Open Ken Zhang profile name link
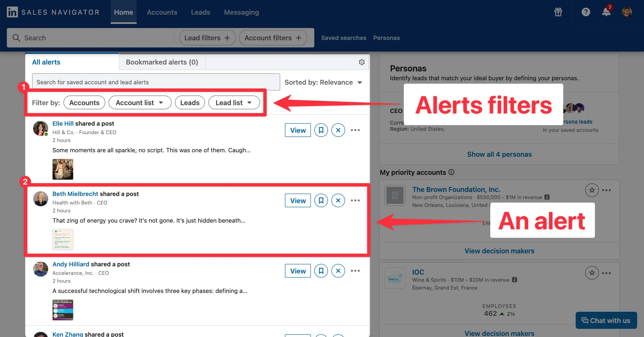 (x=68, y=334)
